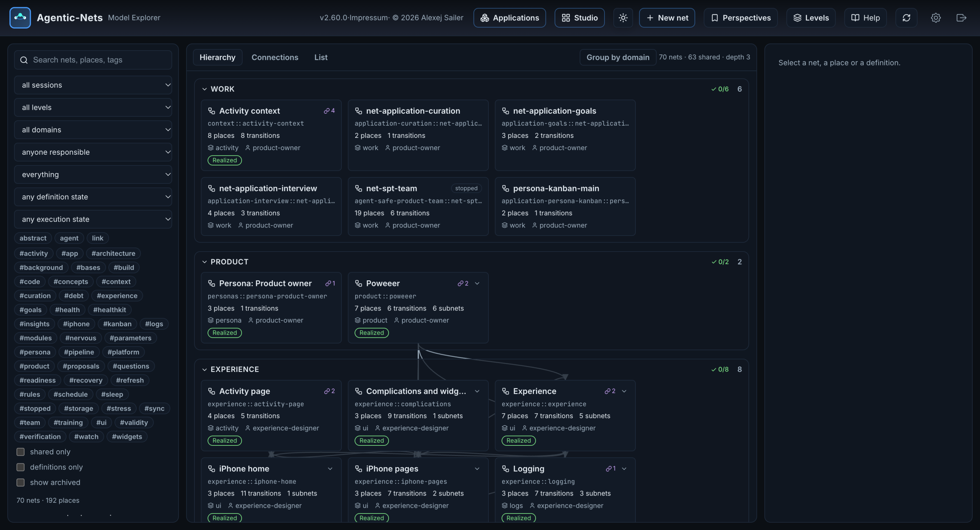Enable the shared only checkbox
Screen dimensions: 980x530
pos(21,452)
